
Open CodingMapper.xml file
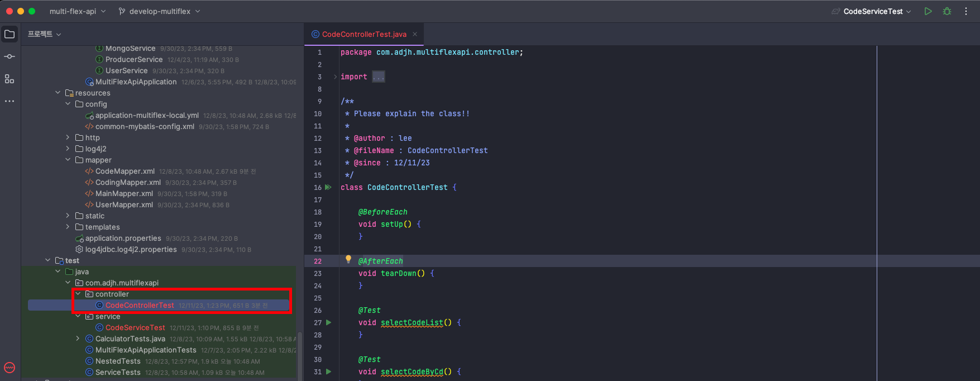(128, 182)
